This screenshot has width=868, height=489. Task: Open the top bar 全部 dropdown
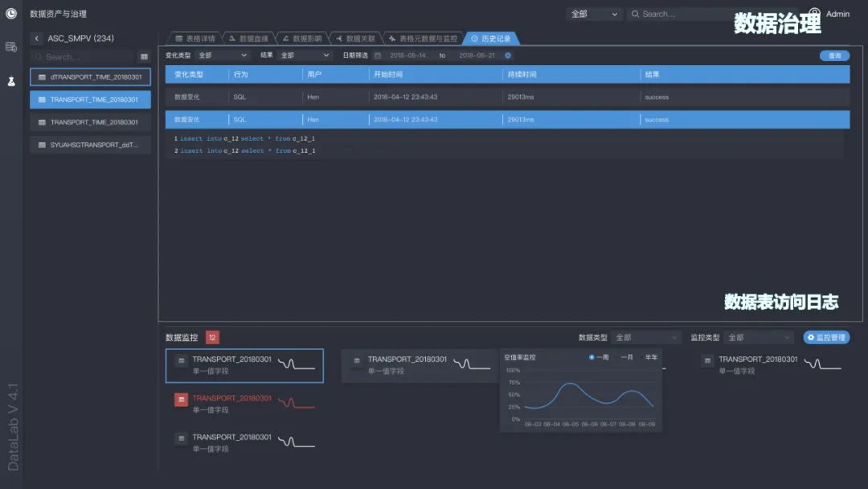point(594,14)
